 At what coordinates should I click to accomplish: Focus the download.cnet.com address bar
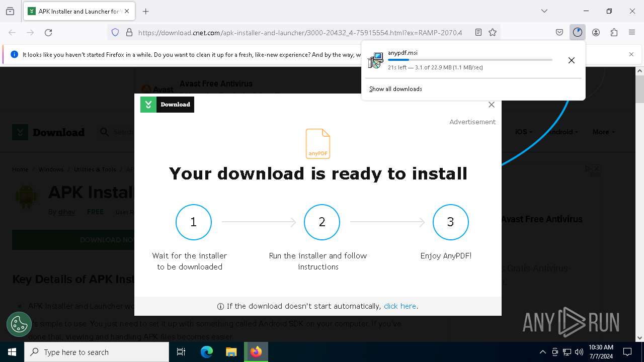point(300,32)
